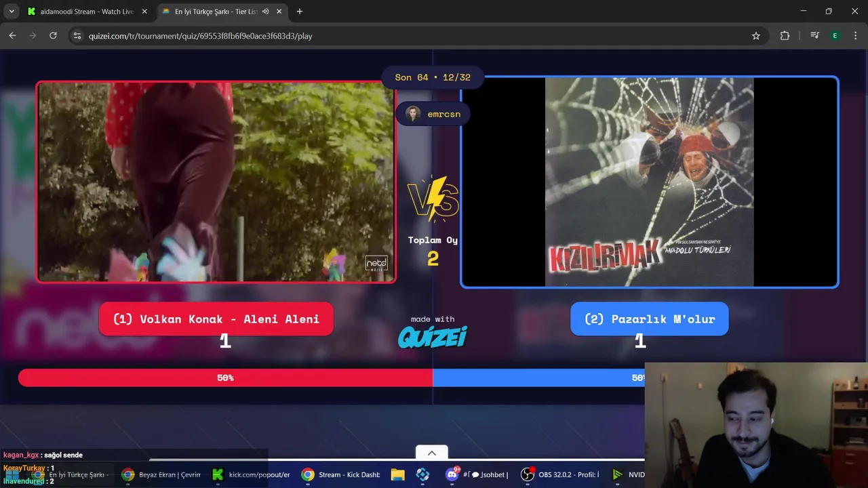Open a new browser tab
The width and height of the screenshot is (868, 488).
coord(300,12)
